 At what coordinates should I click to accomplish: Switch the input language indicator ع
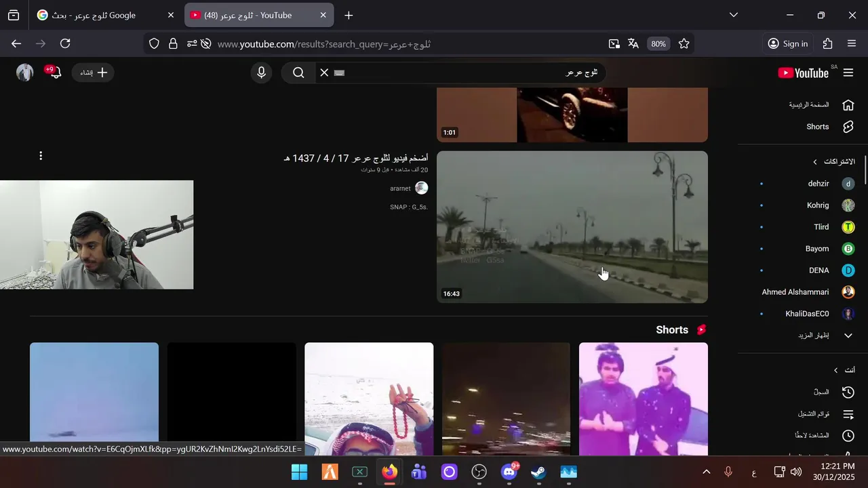click(754, 472)
